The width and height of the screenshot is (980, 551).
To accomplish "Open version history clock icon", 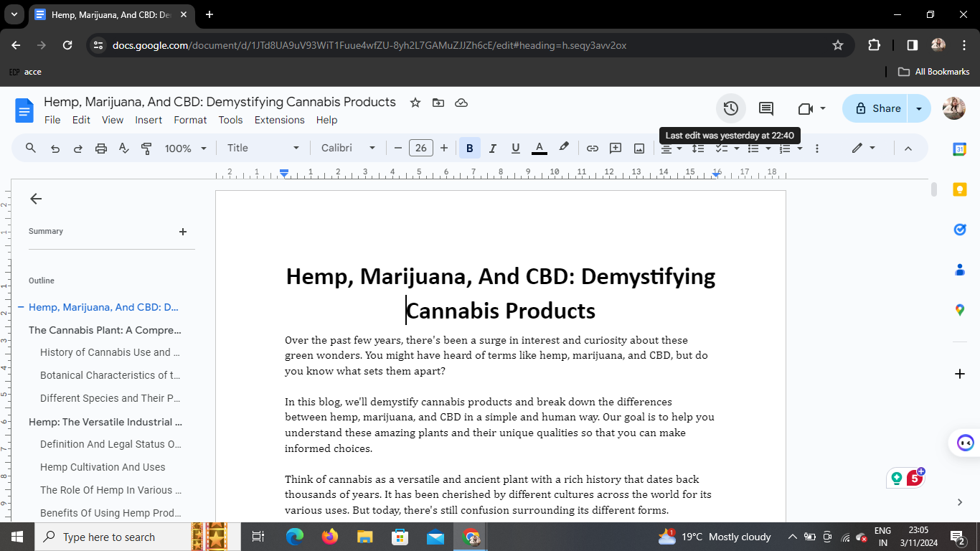I will tap(730, 108).
